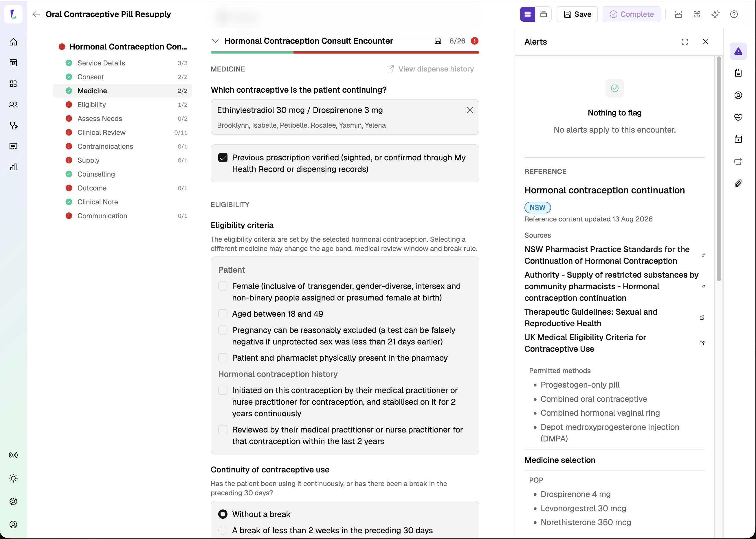Open the Communication section
Viewport: 756px width, 539px height.
pyautogui.click(x=123, y=216)
